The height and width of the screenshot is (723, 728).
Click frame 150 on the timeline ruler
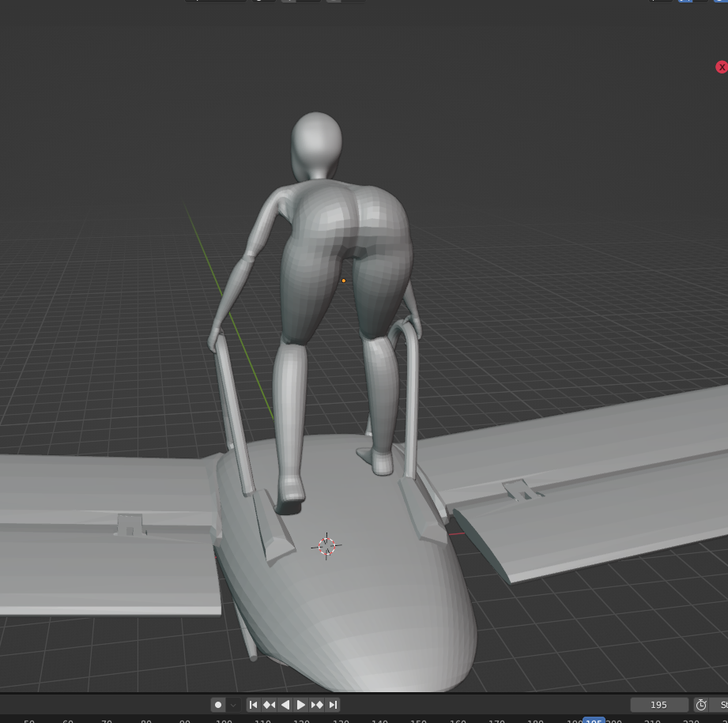pos(418,721)
